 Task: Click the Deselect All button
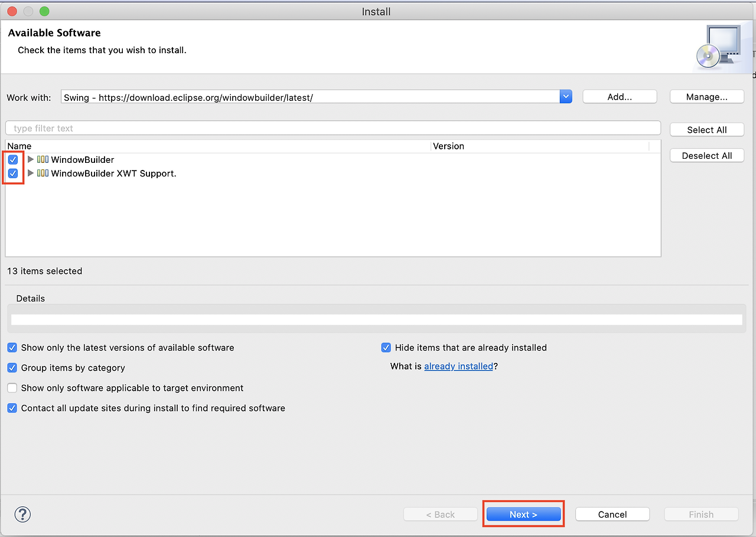point(707,156)
